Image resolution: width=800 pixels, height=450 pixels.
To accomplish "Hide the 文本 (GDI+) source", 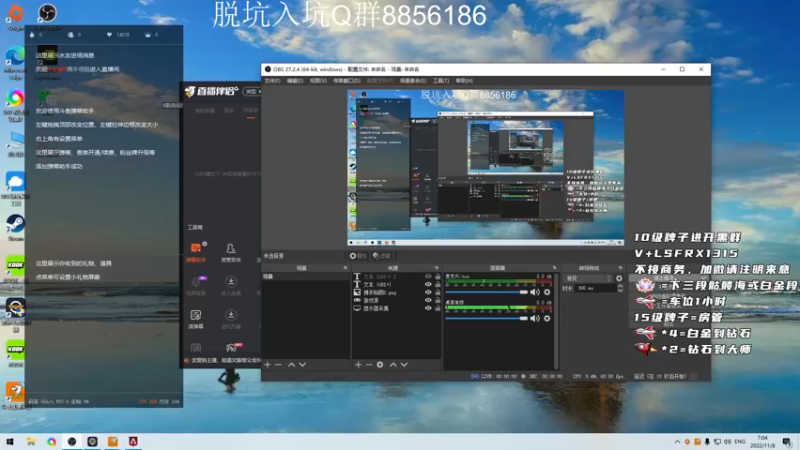I will click(428, 284).
